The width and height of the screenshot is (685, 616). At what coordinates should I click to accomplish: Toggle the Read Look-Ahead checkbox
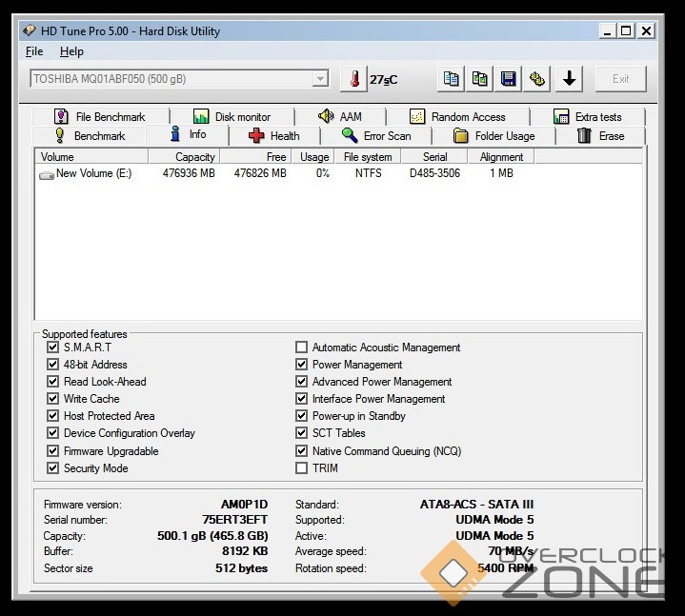[52, 381]
